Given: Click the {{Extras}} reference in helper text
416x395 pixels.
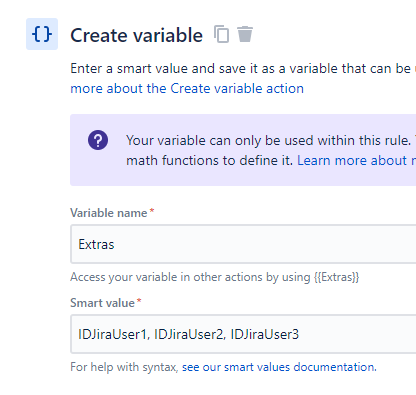Looking at the screenshot, I should tap(336, 277).
